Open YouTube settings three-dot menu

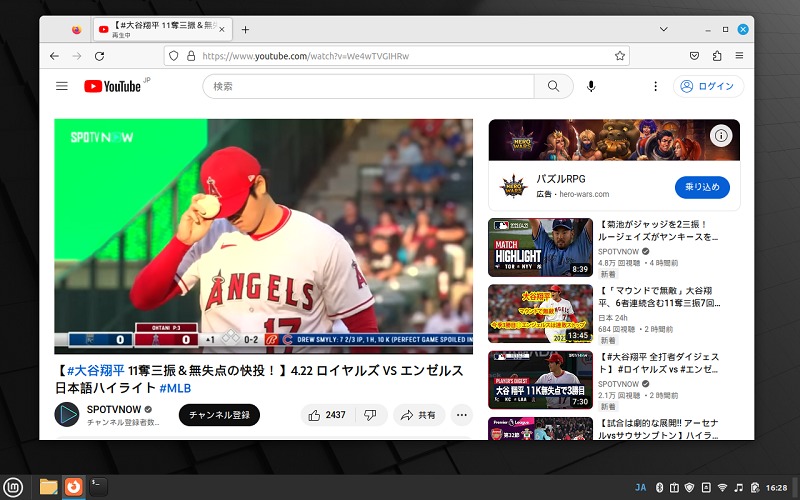pyautogui.click(x=656, y=86)
